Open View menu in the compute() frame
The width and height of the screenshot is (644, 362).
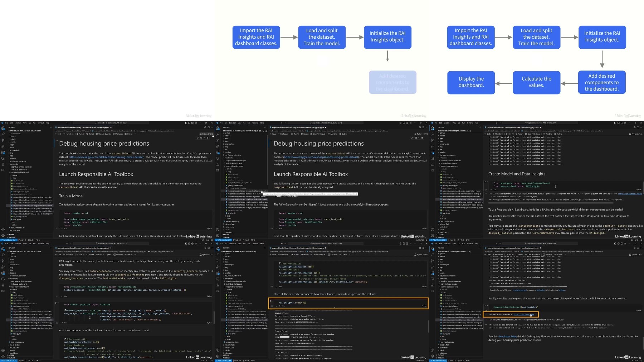point(239,243)
